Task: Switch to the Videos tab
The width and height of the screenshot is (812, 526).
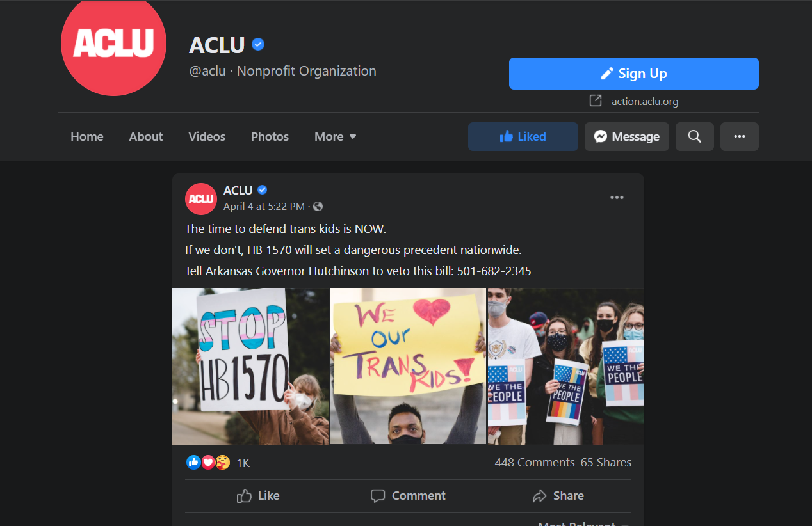Action: coord(207,136)
